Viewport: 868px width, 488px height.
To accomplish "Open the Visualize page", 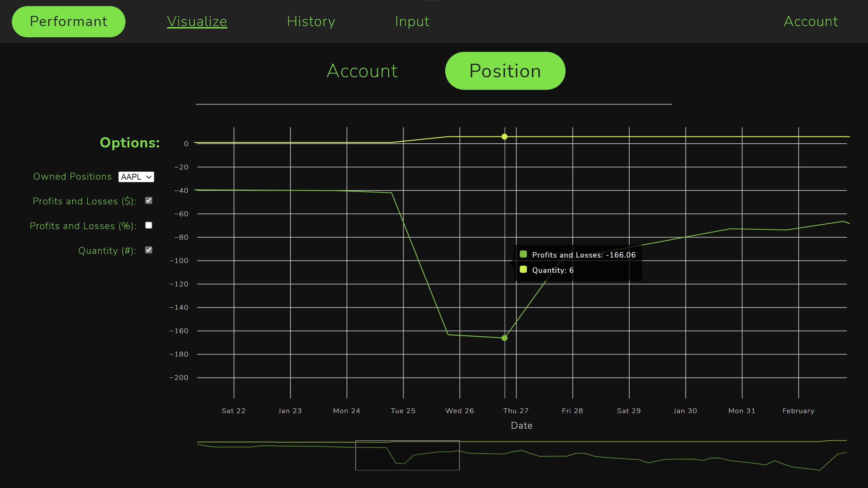I will pos(197,22).
